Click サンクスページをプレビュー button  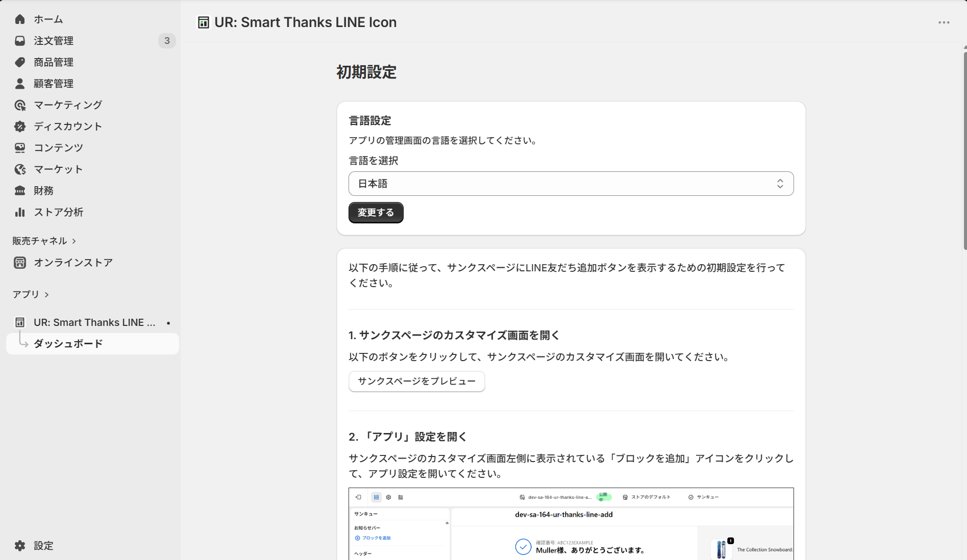(417, 381)
